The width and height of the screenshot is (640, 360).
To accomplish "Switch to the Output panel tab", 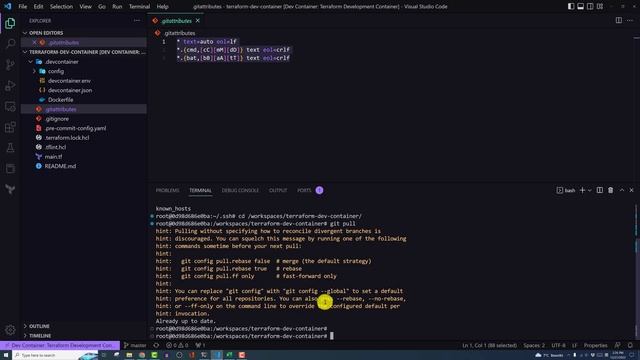I will click(x=278, y=190).
